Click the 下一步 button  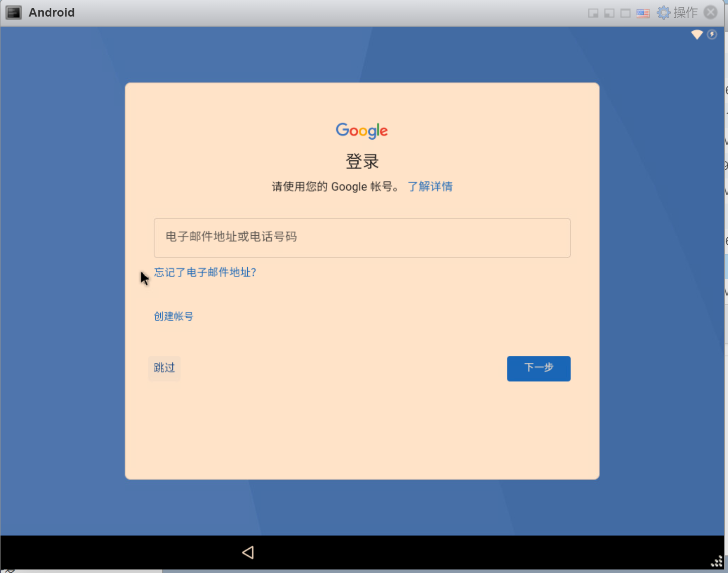539,368
